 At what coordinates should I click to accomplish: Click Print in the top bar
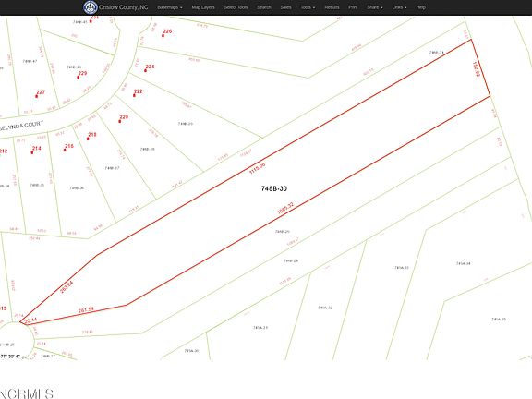point(353,7)
